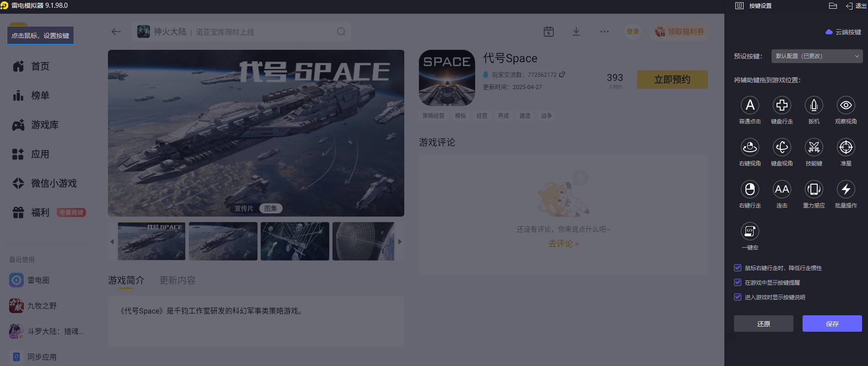Image resolution: width=868 pixels, height=366 pixels.
Task: Switch media viewer to 宣传片
Action: click(x=244, y=208)
